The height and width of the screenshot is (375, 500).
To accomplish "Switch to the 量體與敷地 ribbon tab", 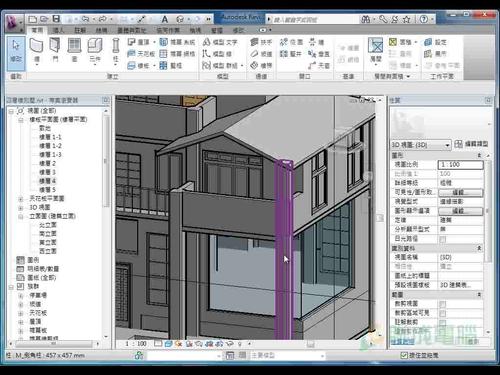I will pyautogui.click(x=132, y=30).
